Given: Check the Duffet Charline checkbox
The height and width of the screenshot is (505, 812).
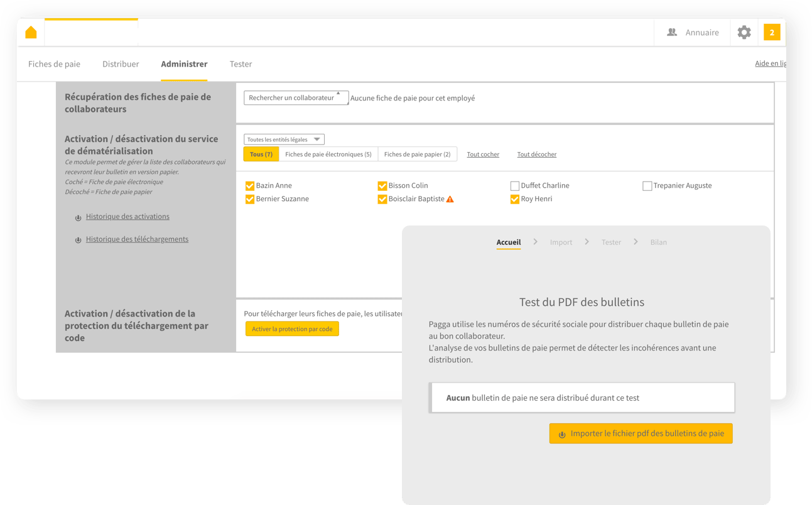Looking at the screenshot, I should [514, 186].
